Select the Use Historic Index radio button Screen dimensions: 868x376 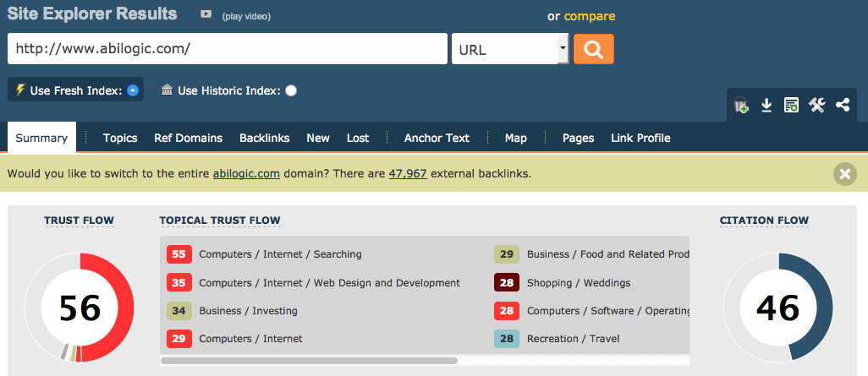pyautogui.click(x=291, y=90)
